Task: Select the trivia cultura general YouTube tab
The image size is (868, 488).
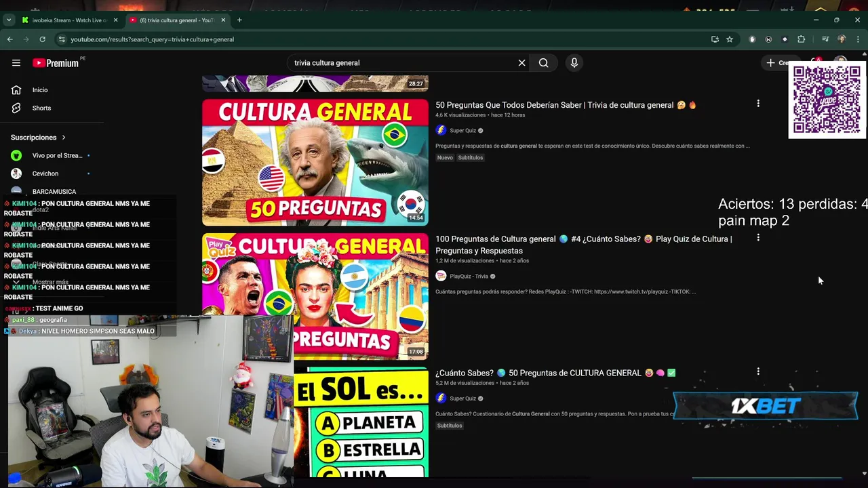Action: pos(176,20)
